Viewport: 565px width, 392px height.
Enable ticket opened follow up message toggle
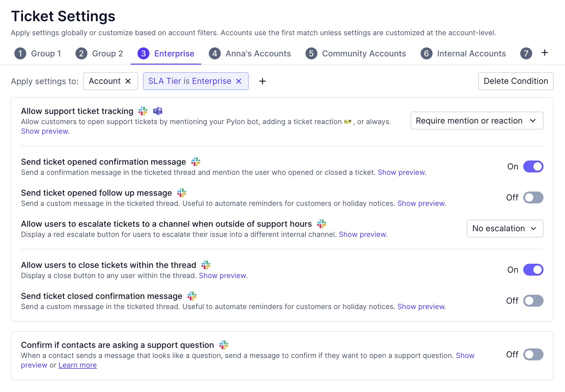click(x=533, y=197)
